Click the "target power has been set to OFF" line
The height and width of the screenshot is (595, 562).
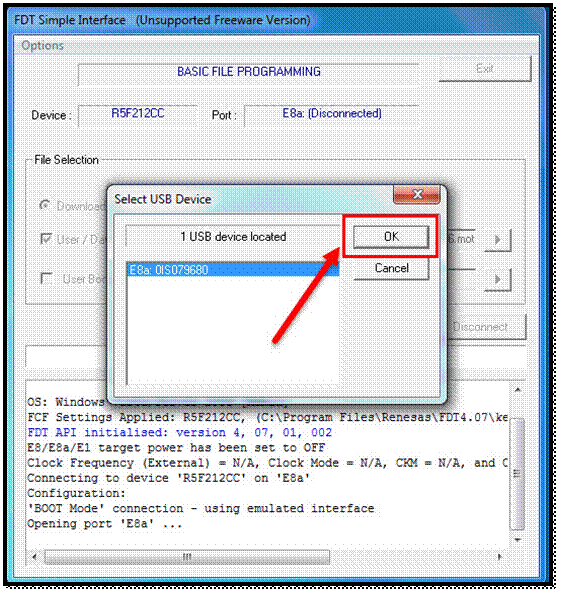[176, 448]
